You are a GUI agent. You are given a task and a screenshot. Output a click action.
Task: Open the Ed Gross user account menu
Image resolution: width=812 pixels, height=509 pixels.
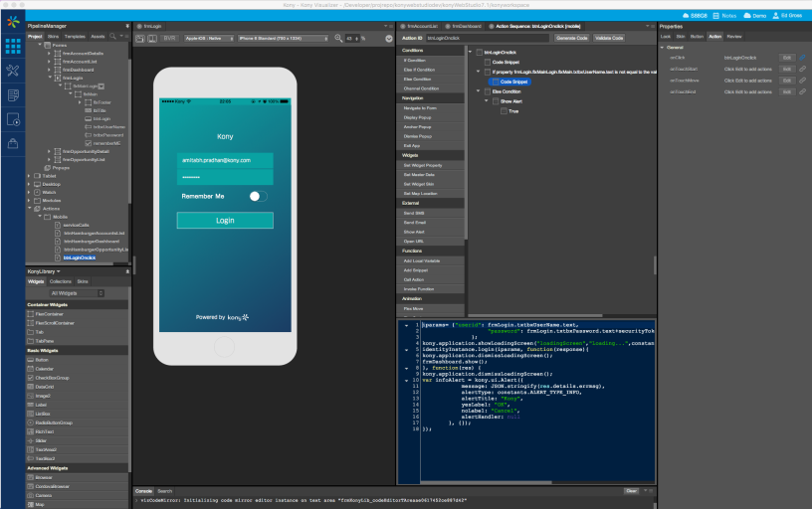[788, 16]
